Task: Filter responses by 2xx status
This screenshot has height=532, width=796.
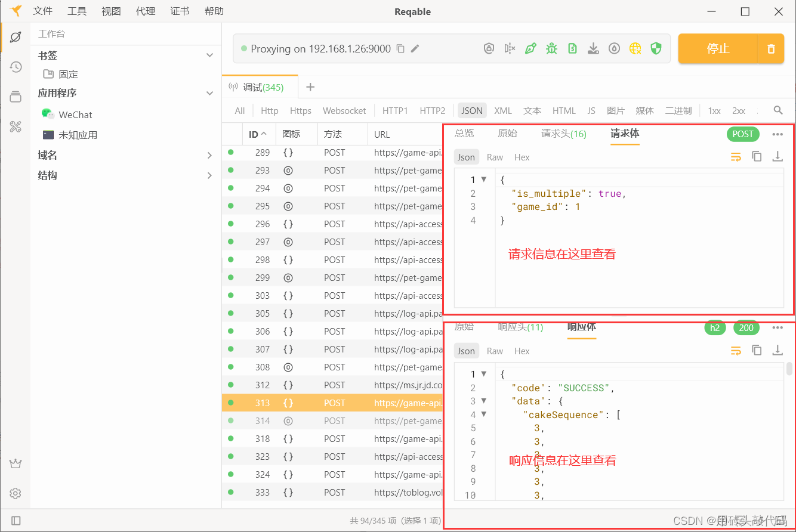Action: click(739, 110)
